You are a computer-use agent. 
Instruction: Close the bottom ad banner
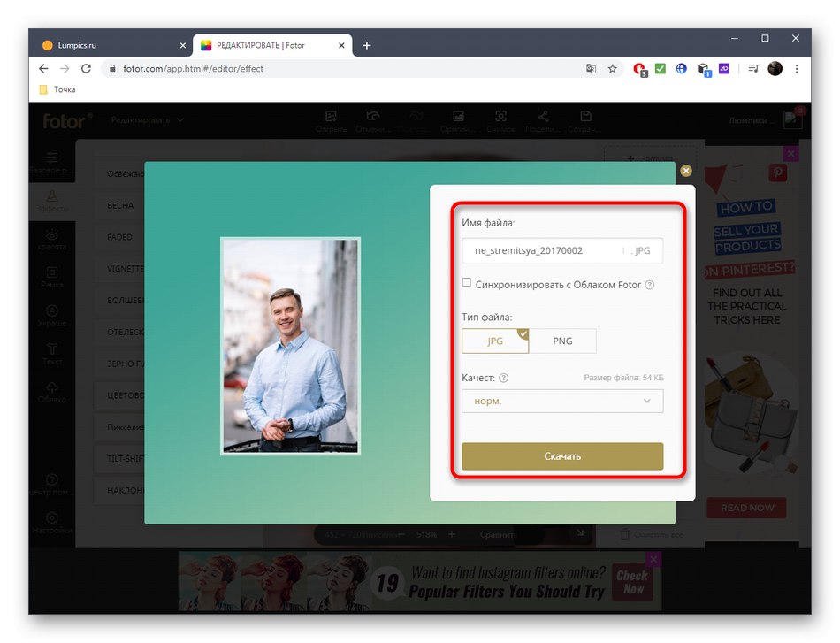653,559
